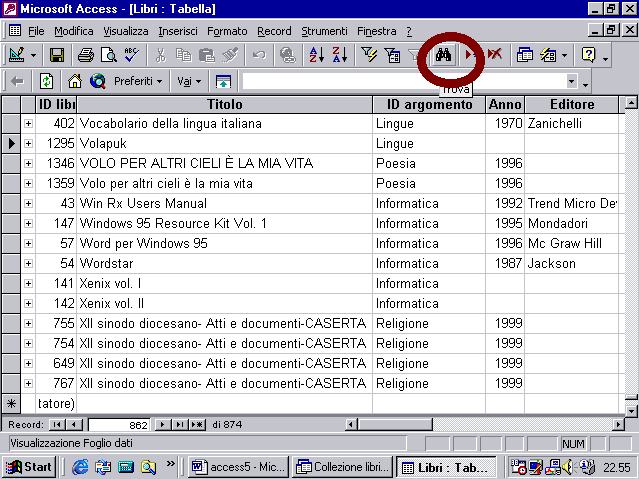Click vertical scrollbar up arrow

point(631,103)
